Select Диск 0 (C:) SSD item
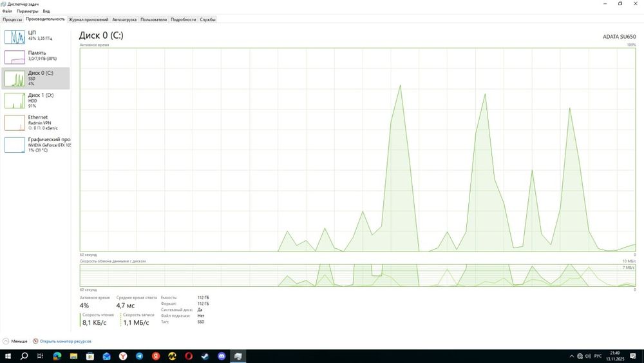Viewport: 644px width, 363px height. (x=35, y=78)
